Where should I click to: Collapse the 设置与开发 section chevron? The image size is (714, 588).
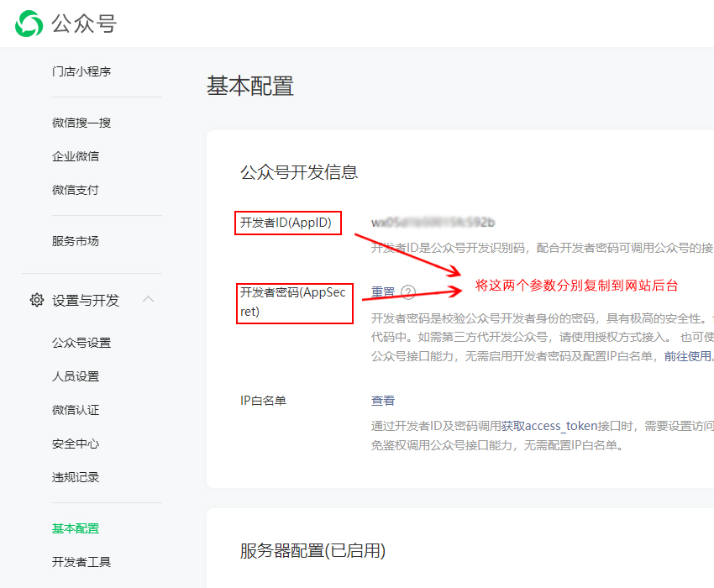coord(148,300)
